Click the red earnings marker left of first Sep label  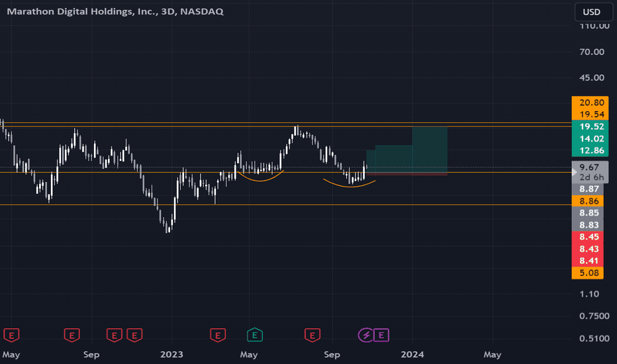click(x=72, y=336)
